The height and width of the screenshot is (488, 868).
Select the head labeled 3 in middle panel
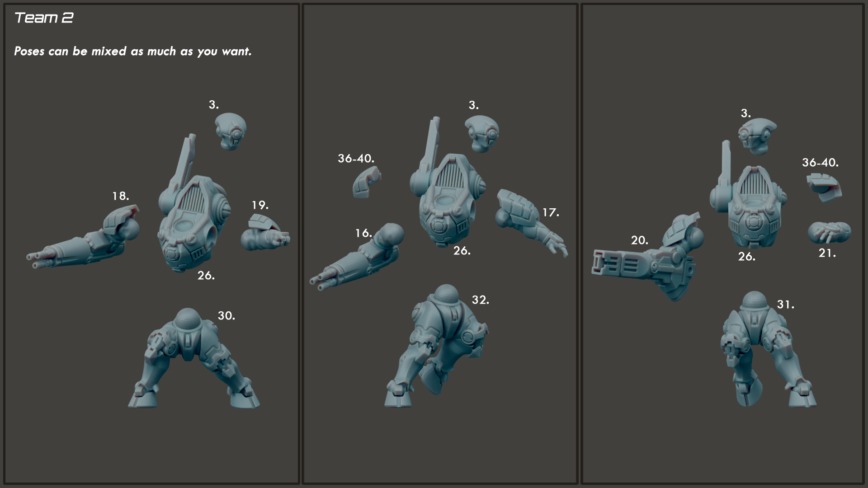pos(482,133)
